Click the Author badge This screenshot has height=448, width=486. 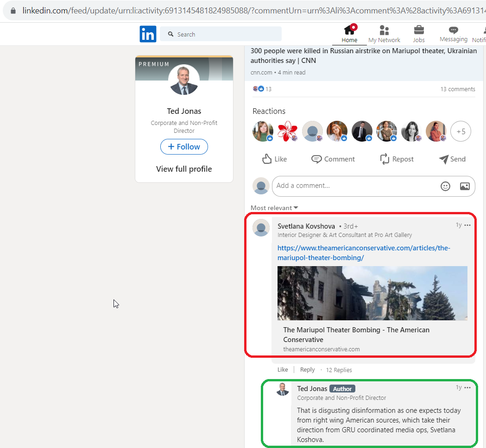click(342, 389)
